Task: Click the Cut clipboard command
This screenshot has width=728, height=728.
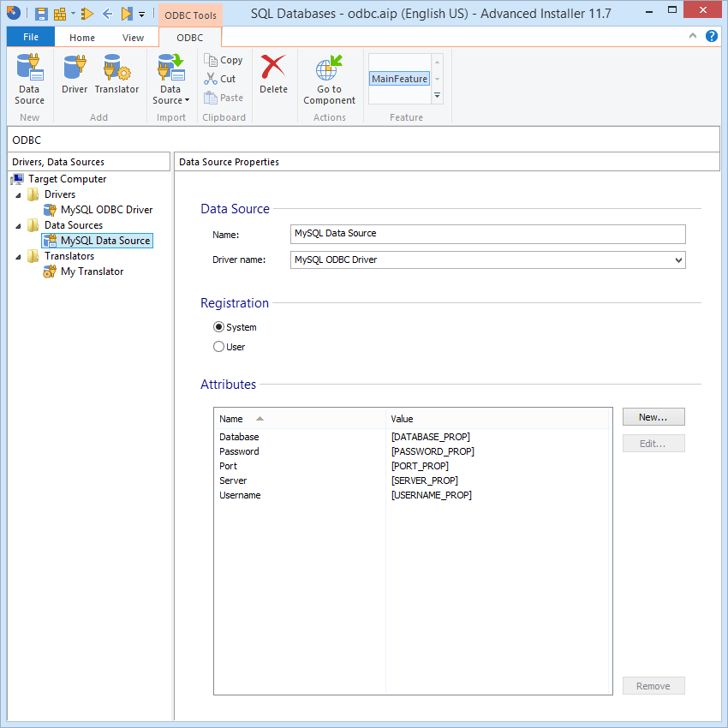Action: pyautogui.click(x=219, y=79)
